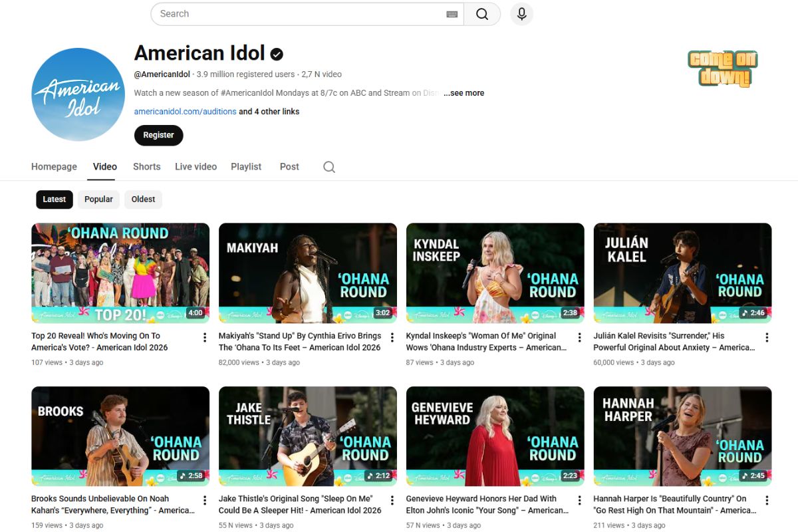Search within the channel using magnifier icon

(329, 167)
